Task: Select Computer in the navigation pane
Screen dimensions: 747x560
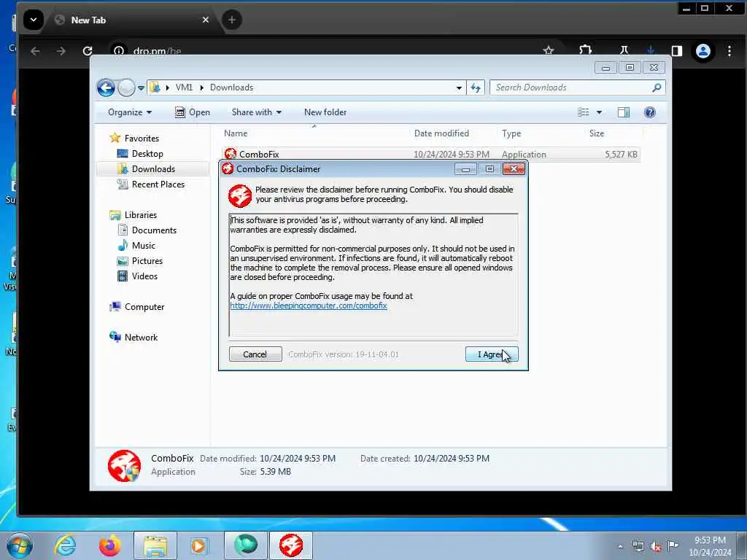Action: click(144, 307)
